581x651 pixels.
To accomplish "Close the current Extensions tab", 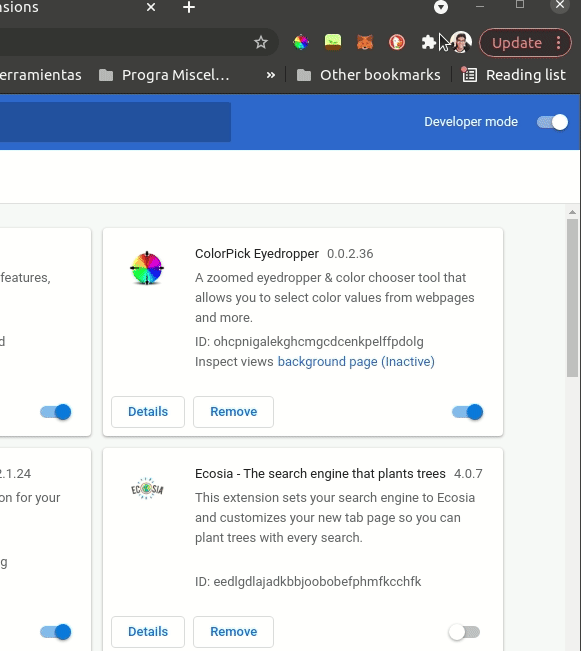I will tap(151, 7).
